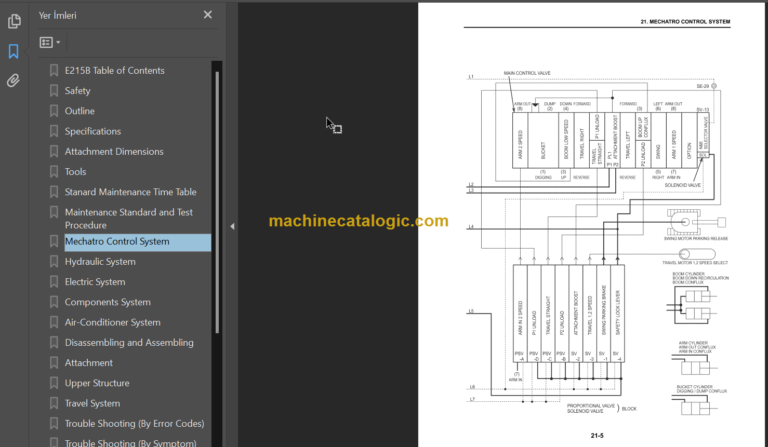Open Trouble Shooting (By Error Codes) bookmark
The image size is (768, 447).
[135, 423]
